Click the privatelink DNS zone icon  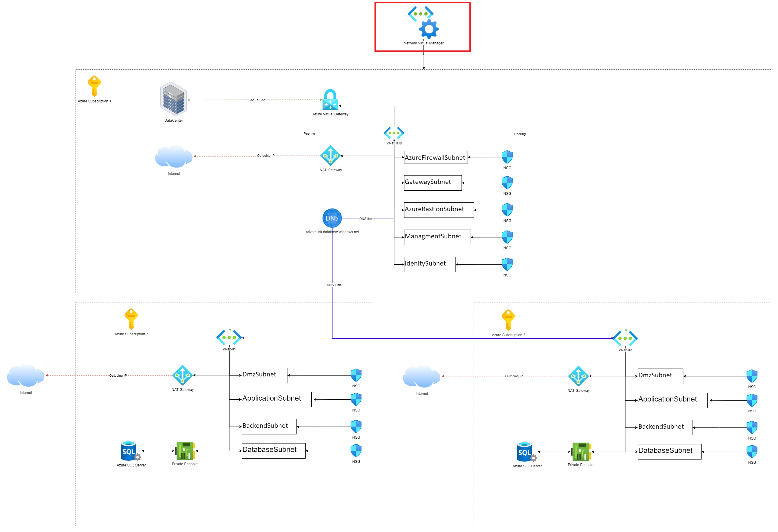[332, 218]
